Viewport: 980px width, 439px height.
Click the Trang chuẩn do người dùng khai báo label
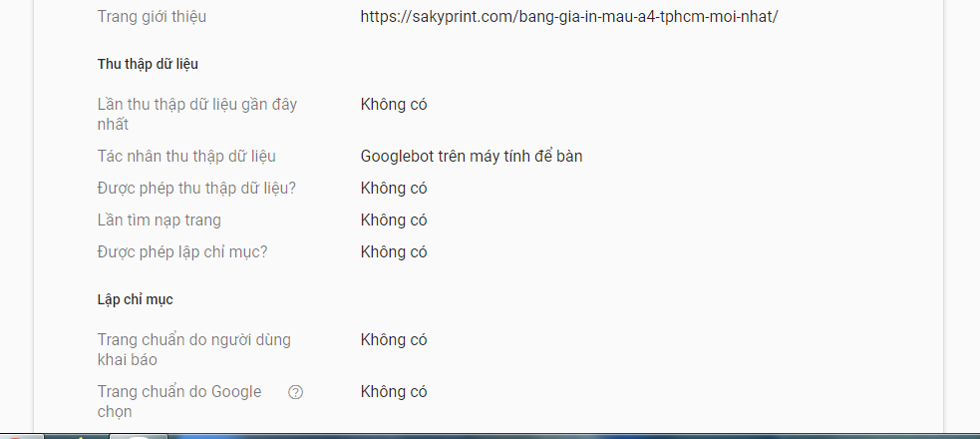pyautogui.click(x=193, y=349)
